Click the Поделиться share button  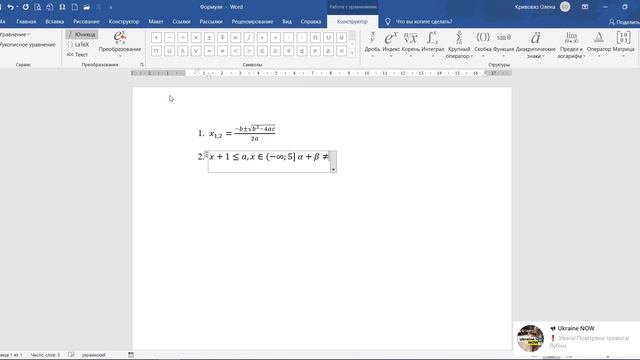point(624,22)
